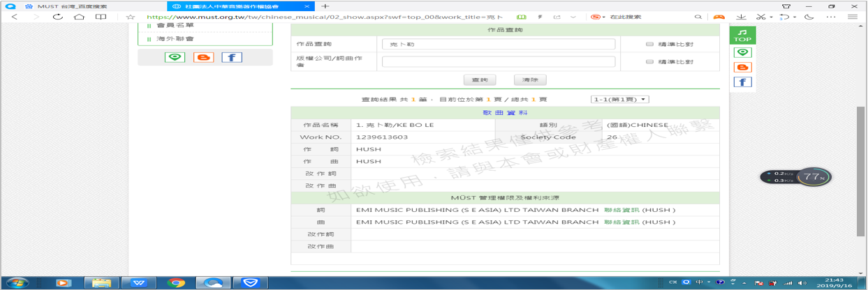Toggle 精準比對 checkbox for 版權公司
868x290 pixels.
(649, 61)
